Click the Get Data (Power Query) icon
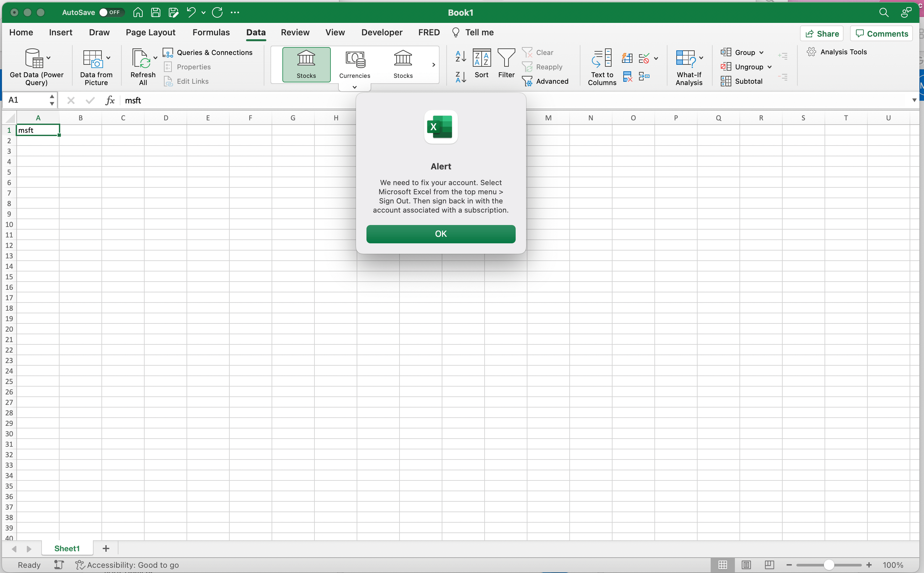 click(x=34, y=58)
